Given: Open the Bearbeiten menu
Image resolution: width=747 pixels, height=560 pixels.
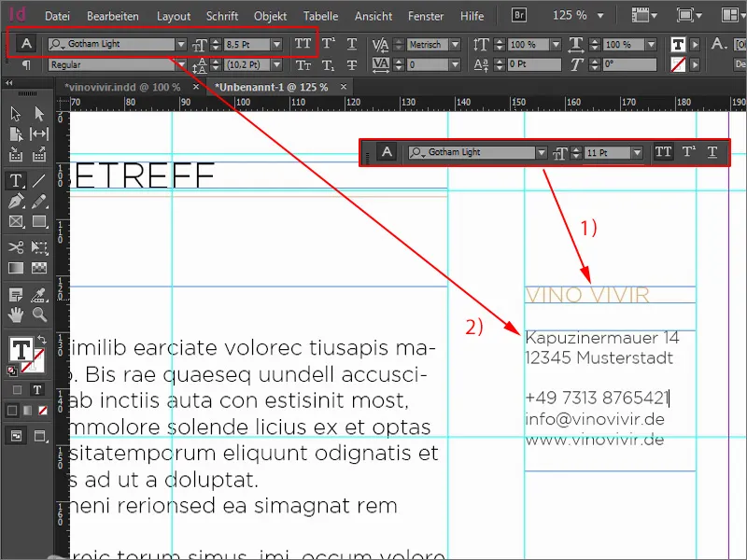Looking at the screenshot, I should pos(113,16).
